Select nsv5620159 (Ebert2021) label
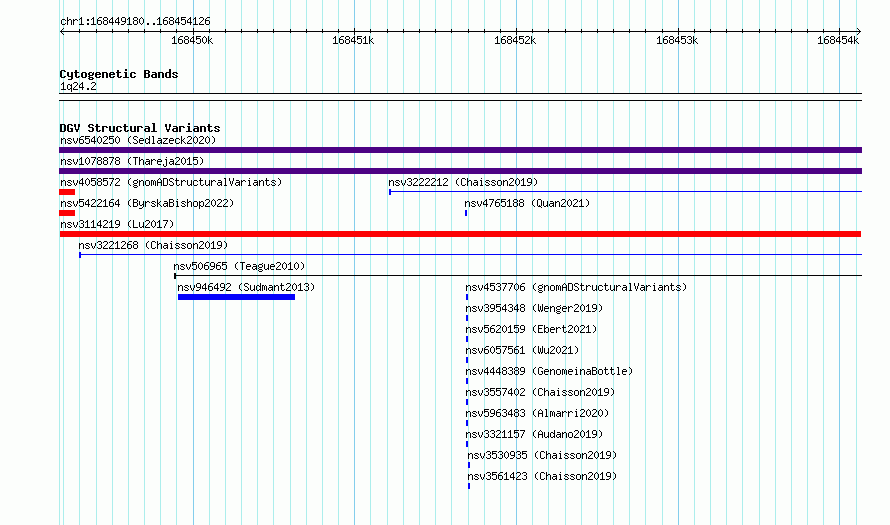This screenshot has width=890, height=525. pos(531,329)
